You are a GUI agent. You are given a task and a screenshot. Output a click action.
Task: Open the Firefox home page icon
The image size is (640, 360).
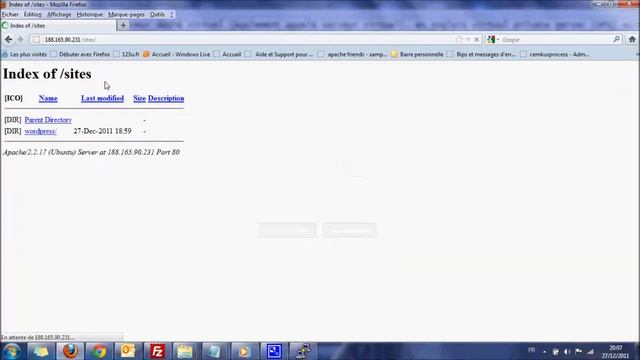[632, 40]
